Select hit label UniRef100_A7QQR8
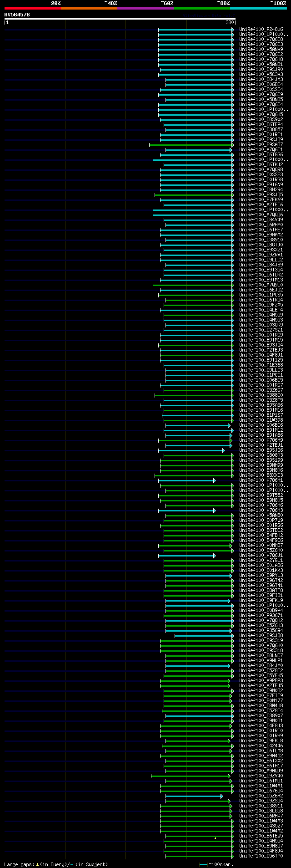Screen dimensions: 291x868 (261, 170)
